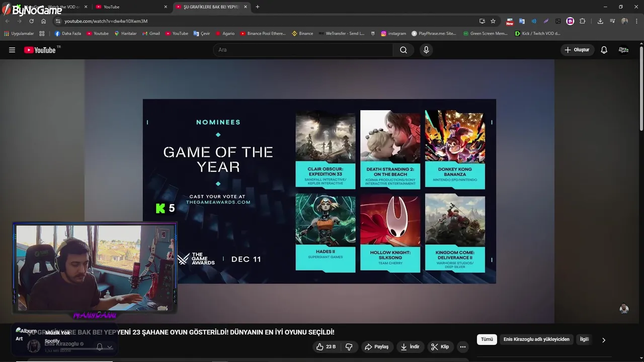The image size is (644, 362).
Task: Open the Chrome three-dot menu
Action: 636,21
